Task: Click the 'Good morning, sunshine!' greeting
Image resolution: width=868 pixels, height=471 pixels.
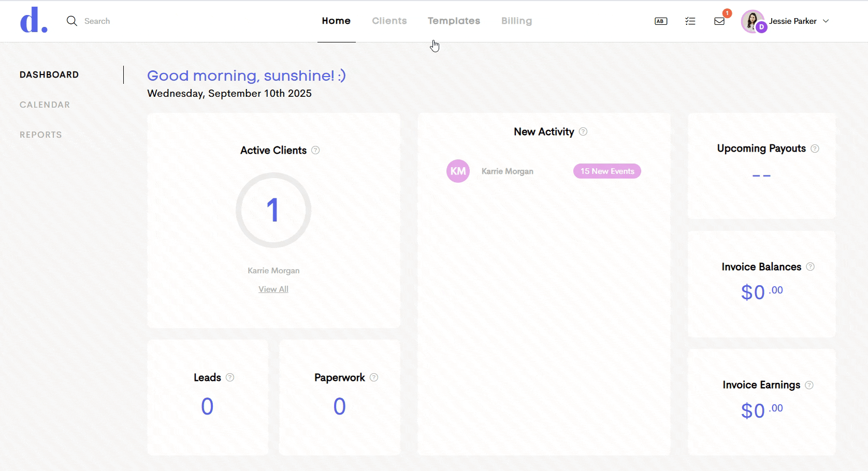Action: [x=247, y=76]
